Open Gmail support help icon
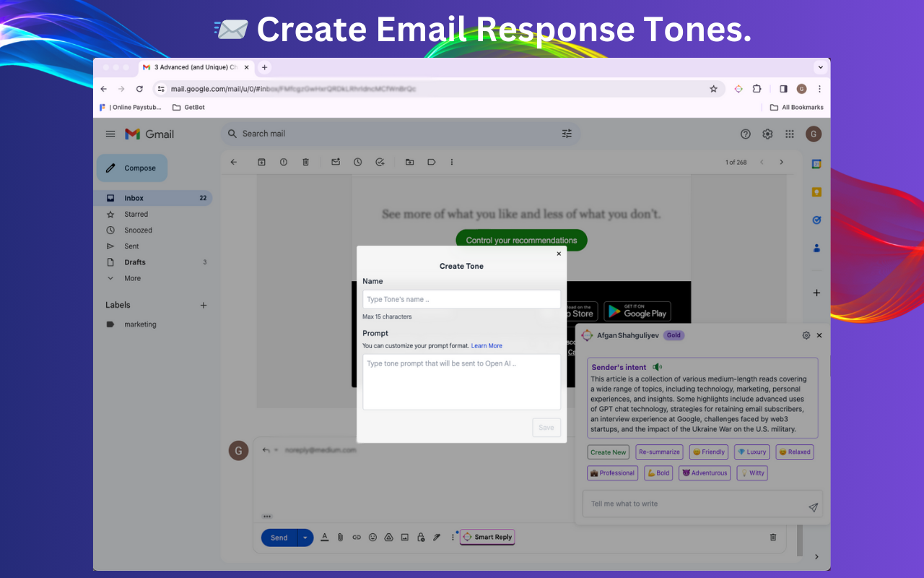924x578 pixels. click(746, 134)
